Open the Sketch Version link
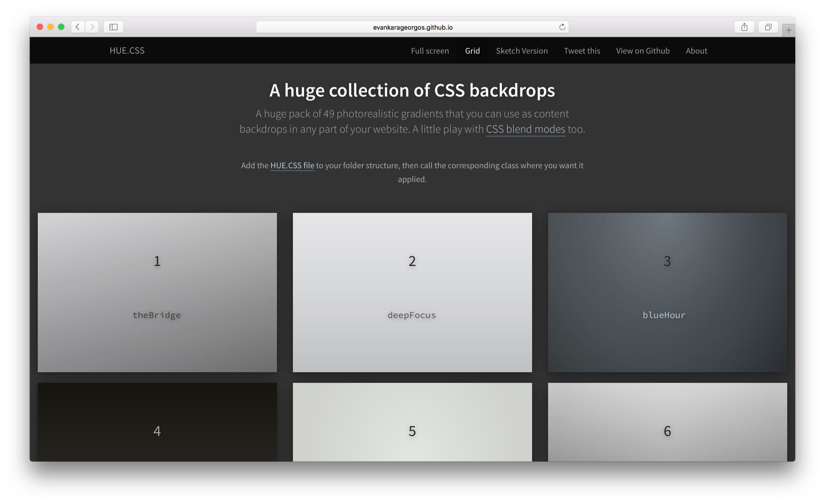This screenshot has height=504, width=825. point(522,51)
